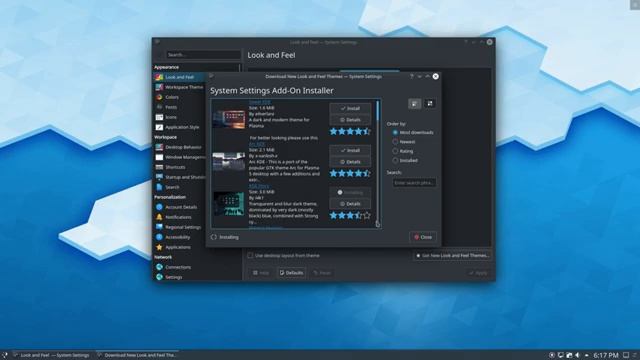Screen dimensions: 640x360
Task: Open the Arc KDE title link
Action: [x=257, y=144]
